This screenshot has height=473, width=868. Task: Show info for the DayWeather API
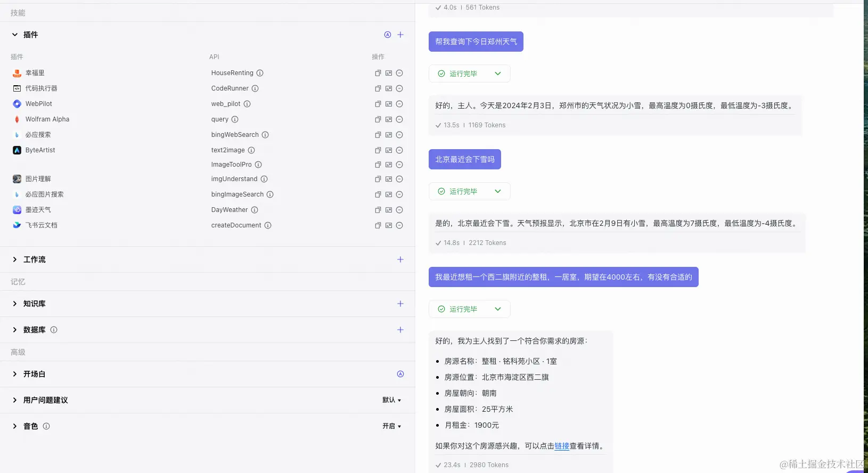255,210
